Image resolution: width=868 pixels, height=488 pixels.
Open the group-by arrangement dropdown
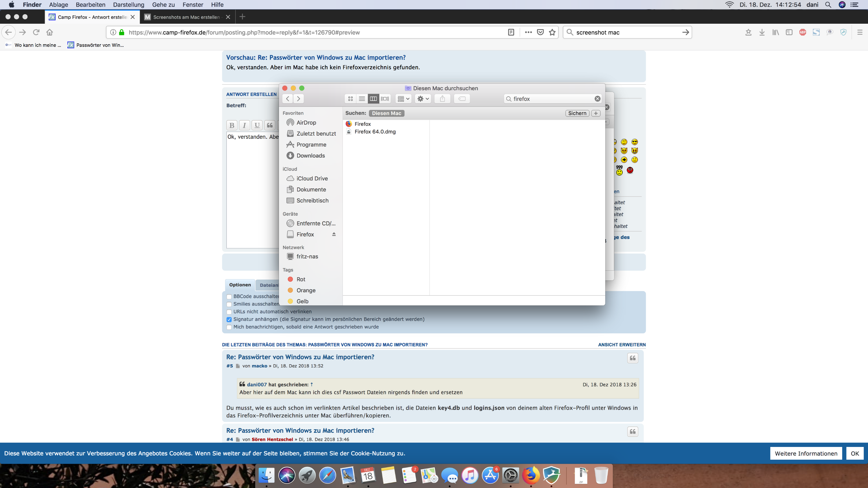click(x=403, y=99)
